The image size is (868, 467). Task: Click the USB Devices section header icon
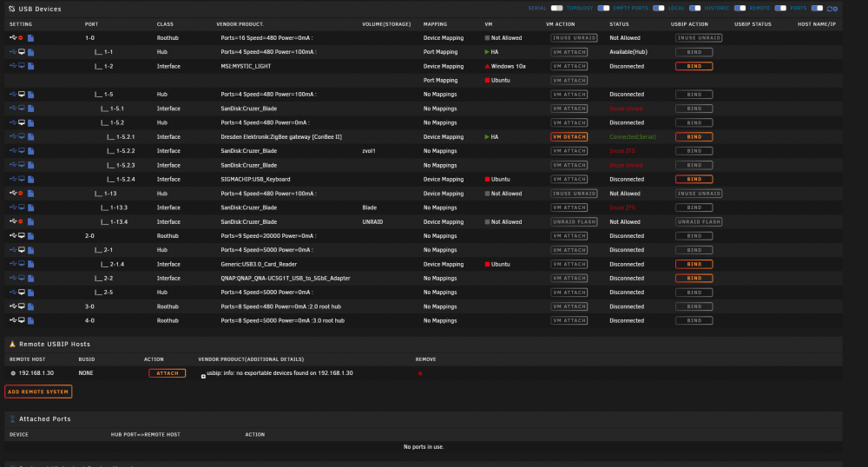(x=11, y=9)
